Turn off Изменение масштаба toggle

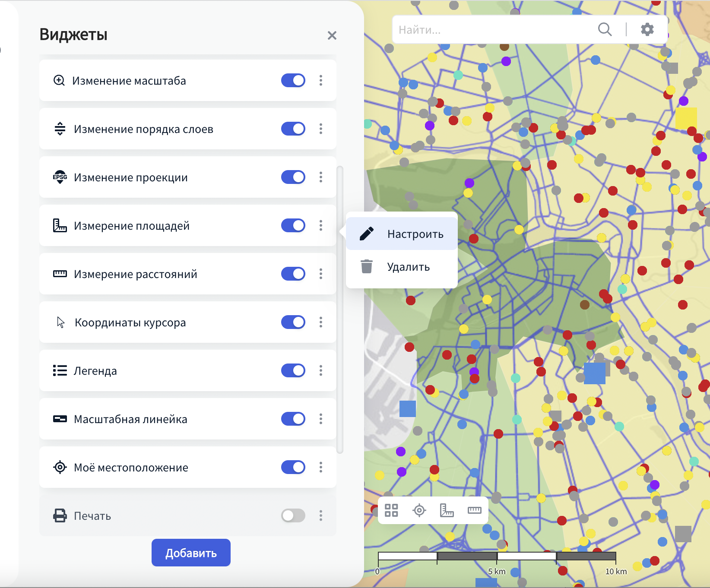(x=293, y=80)
